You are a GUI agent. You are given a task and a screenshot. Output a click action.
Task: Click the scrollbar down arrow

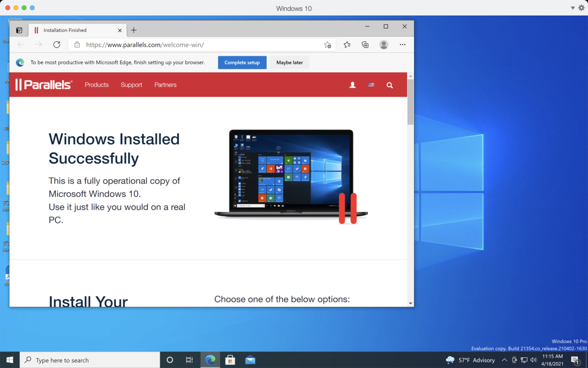pos(411,303)
